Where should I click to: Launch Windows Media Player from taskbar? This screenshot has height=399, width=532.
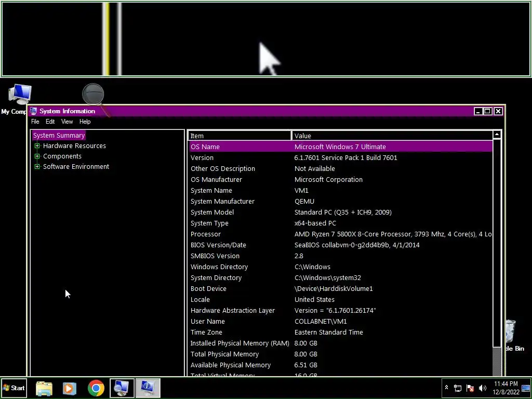coord(70,388)
